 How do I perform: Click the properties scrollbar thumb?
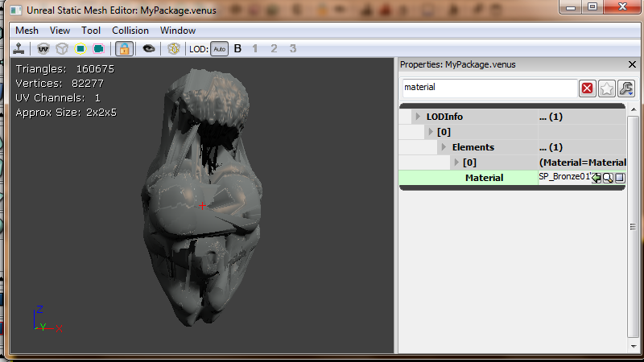coord(634,227)
